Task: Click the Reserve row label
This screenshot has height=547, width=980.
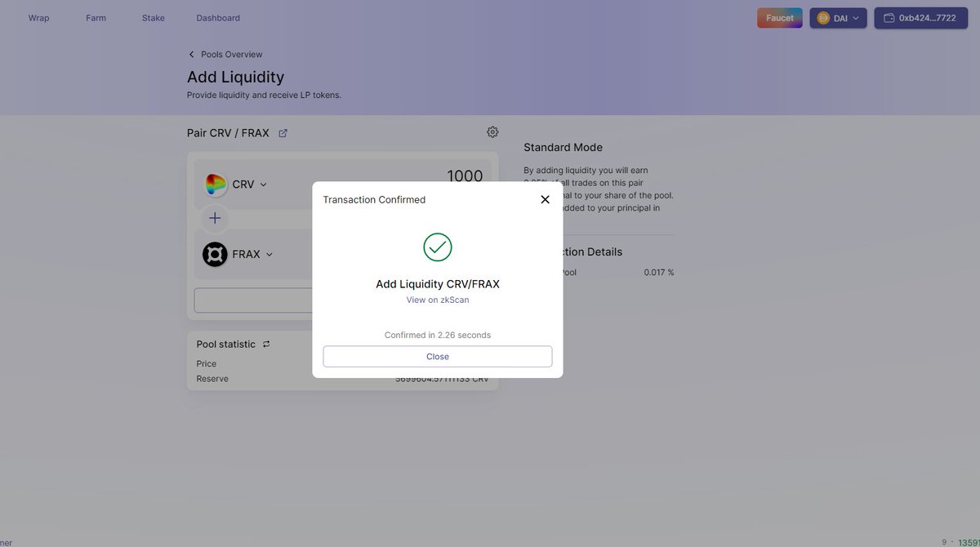Action: coord(212,379)
